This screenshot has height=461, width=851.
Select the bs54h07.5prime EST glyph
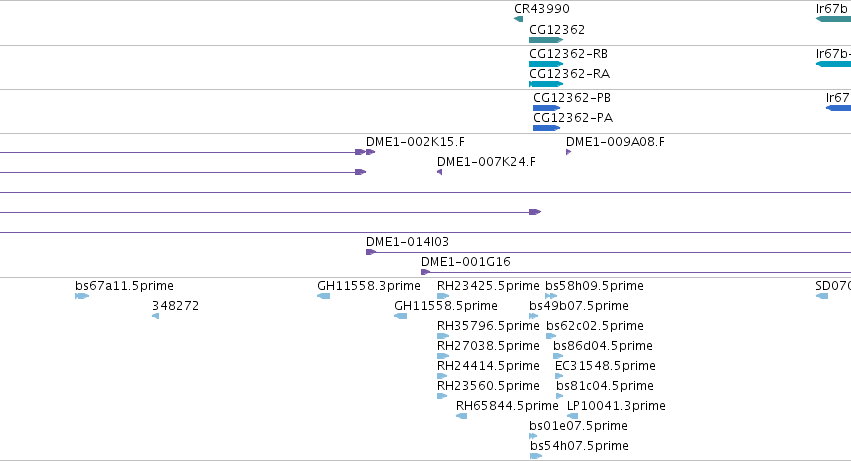536,456
